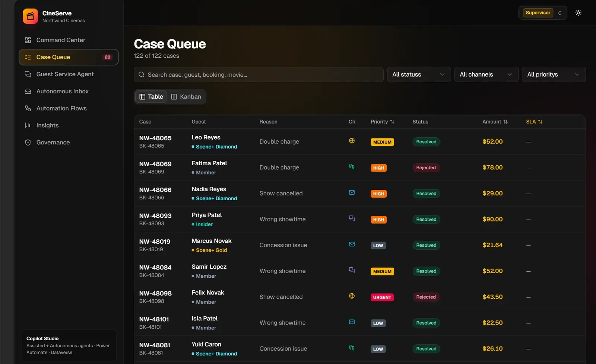Click the Insider tier label

204,224
